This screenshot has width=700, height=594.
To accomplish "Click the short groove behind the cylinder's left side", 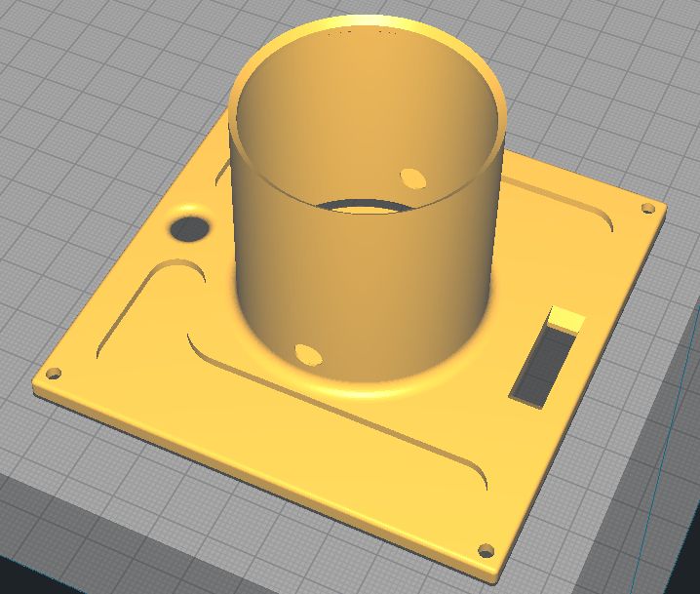I will tap(222, 174).
